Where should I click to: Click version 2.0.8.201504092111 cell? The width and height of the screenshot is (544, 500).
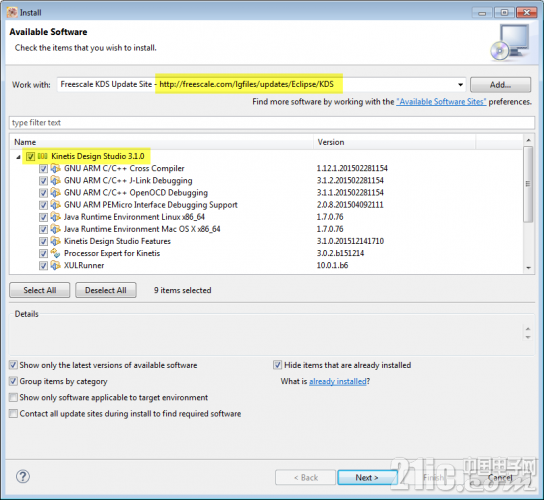pyautogui.click(x=350, y=205)
